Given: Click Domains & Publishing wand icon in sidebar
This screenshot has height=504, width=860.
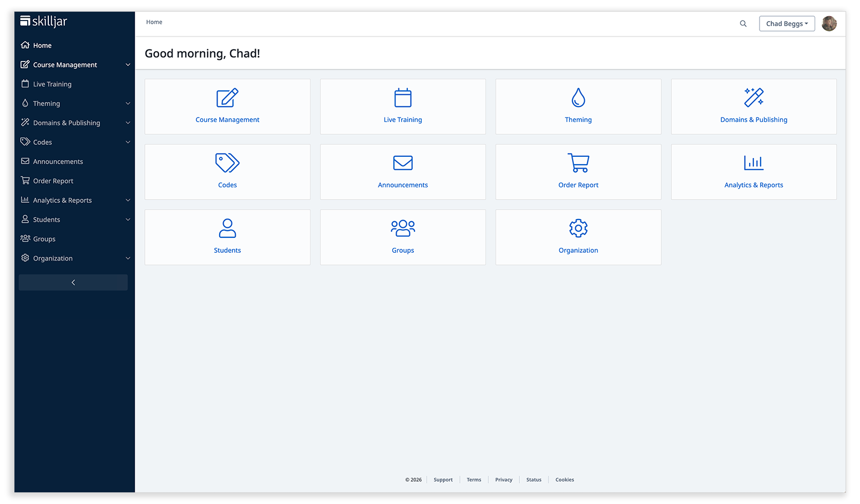Looking at the screenshot, I should pos(25,123).
